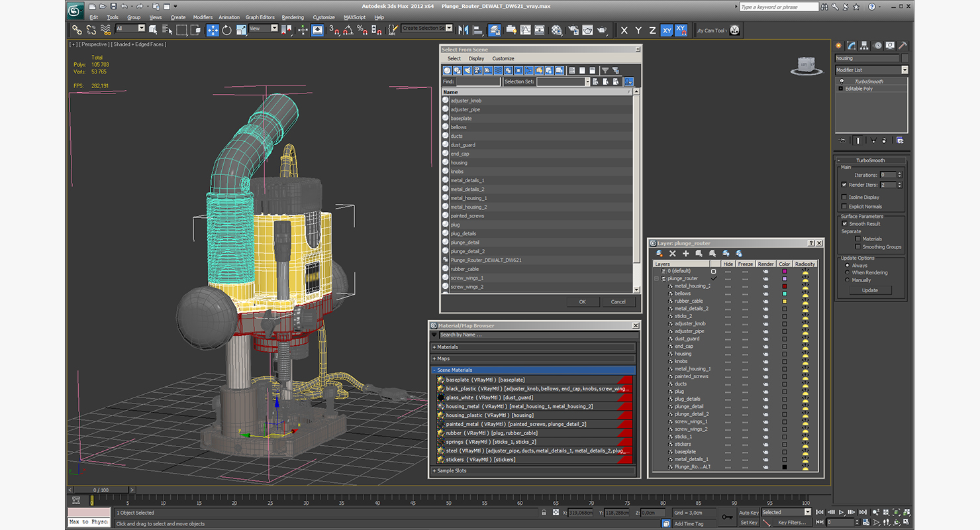Click OK in Select From Scene
The image size is (980, 530).
point(582,301)
